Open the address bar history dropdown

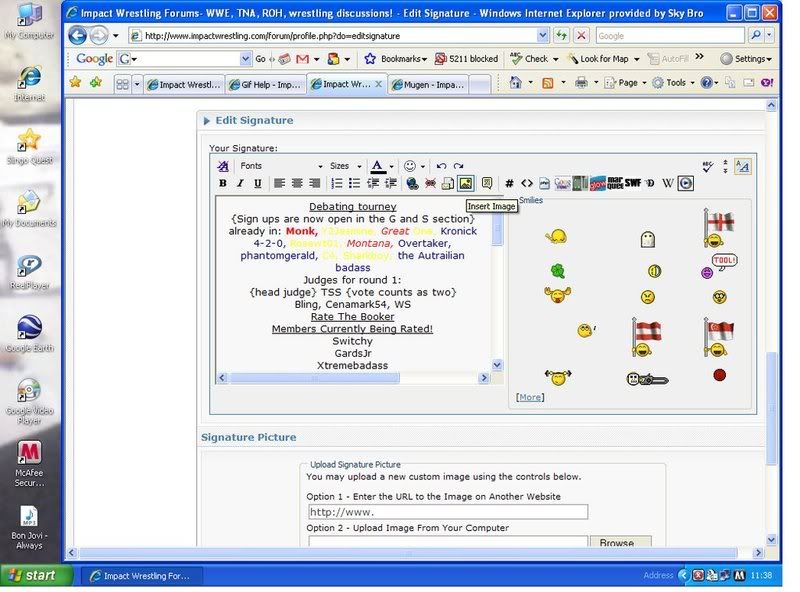542,35
